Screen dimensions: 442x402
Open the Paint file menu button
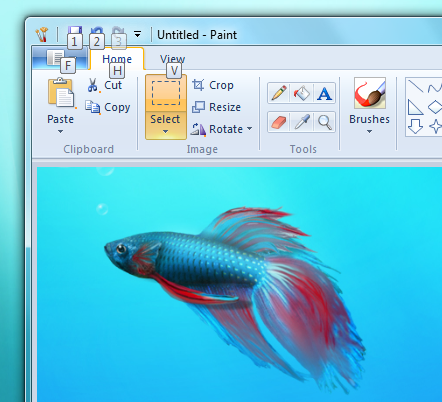pyautogui.click(x=60, y=58)
